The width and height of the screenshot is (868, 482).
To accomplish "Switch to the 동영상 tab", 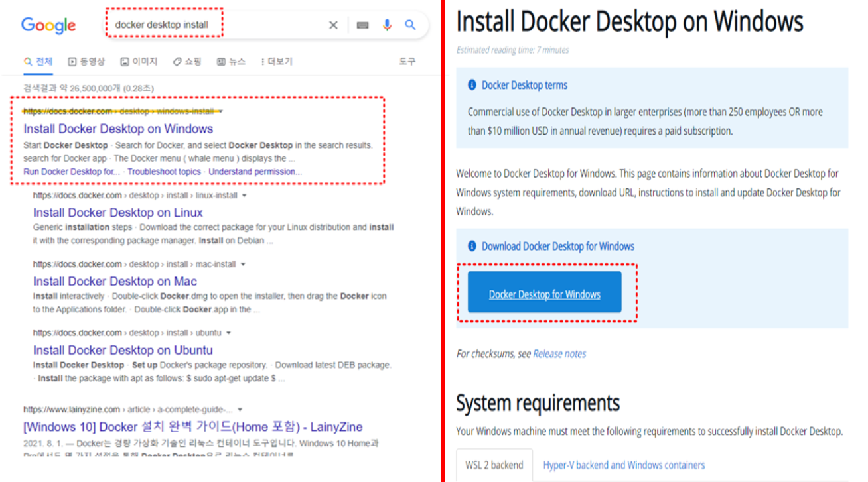I will 86,62.
